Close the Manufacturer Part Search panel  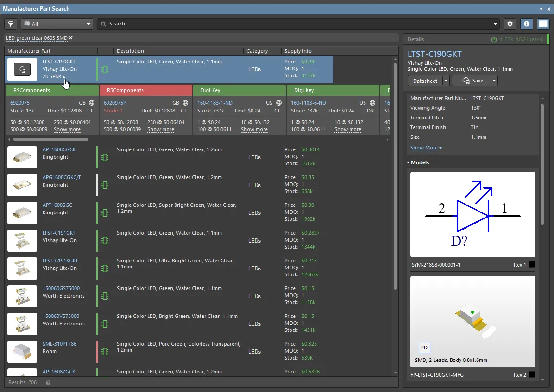click(x=549, y=9)
